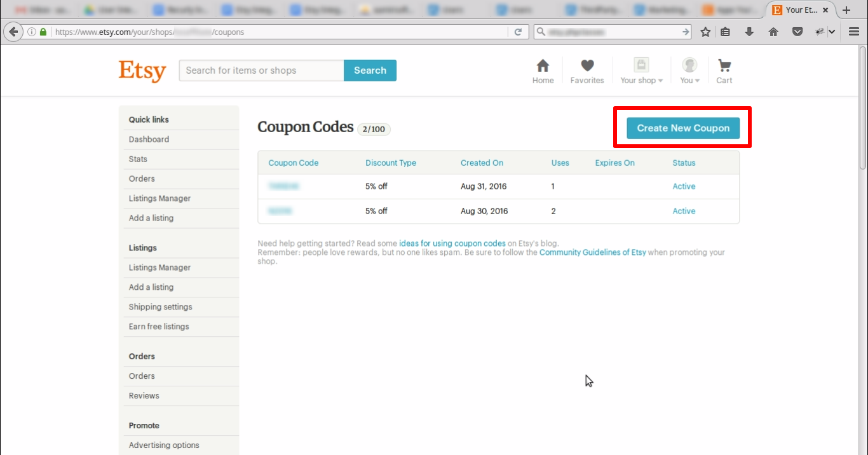Open Stats in Quick links

tap(138, 159)
